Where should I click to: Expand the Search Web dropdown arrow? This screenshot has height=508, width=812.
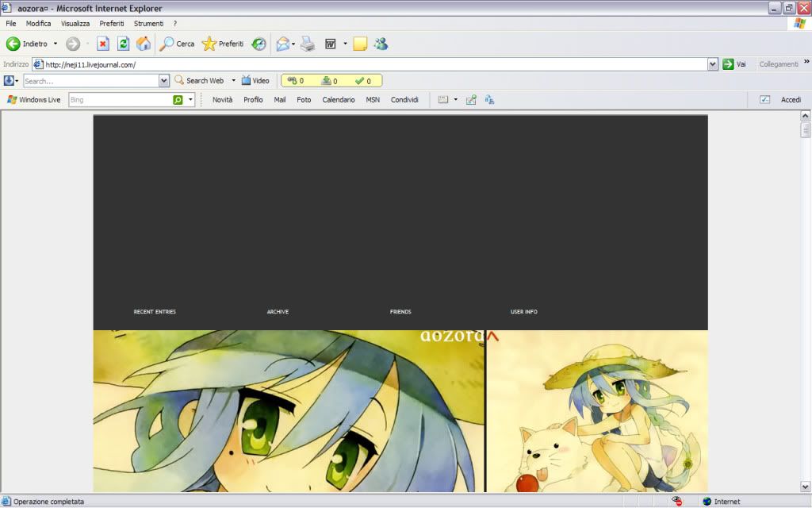[234, 81]
